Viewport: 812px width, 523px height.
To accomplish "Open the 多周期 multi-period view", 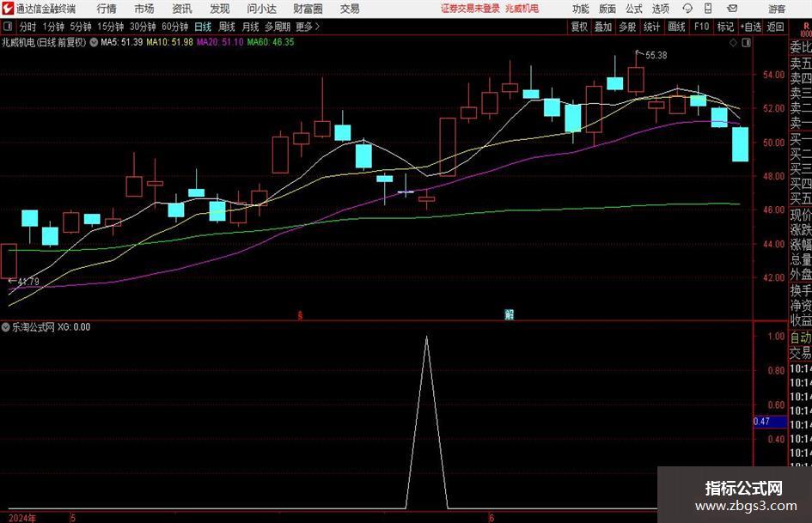I will pos(278,27).
